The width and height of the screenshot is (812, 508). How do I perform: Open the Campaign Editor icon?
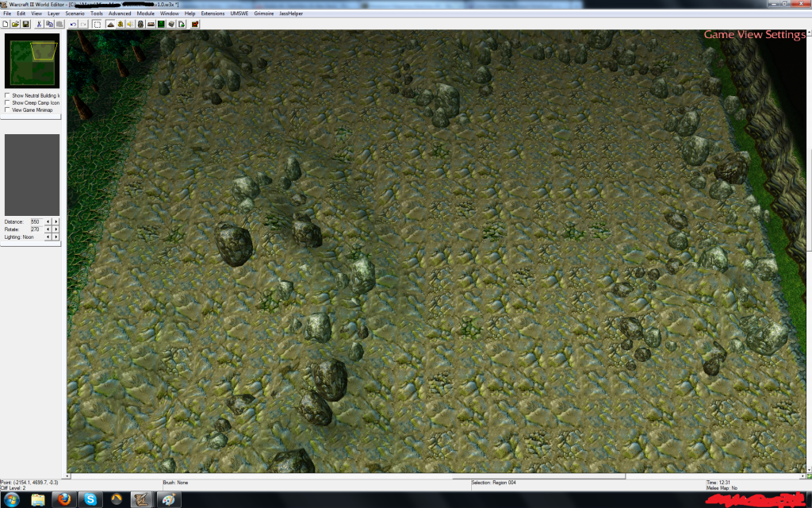(x=151, y=24)
